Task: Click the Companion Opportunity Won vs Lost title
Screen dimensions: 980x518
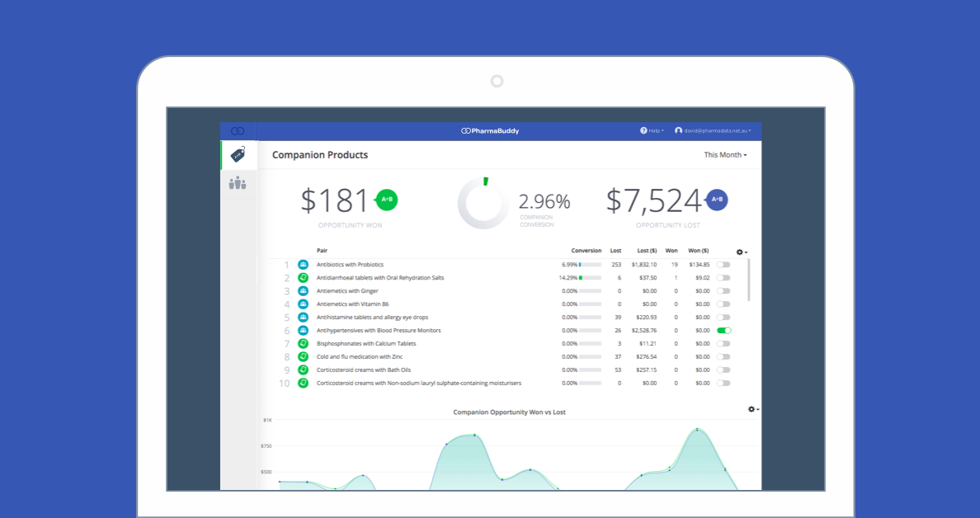Action: 509,412
